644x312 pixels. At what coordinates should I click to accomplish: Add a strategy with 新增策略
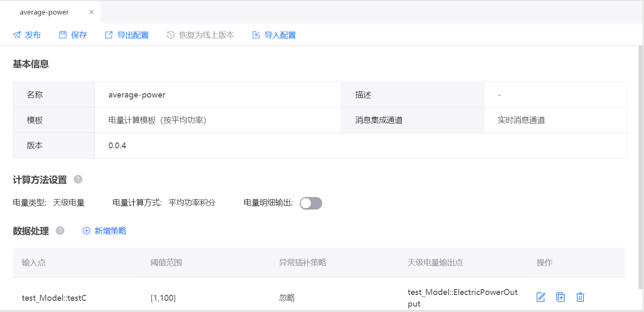click(104, 231)
